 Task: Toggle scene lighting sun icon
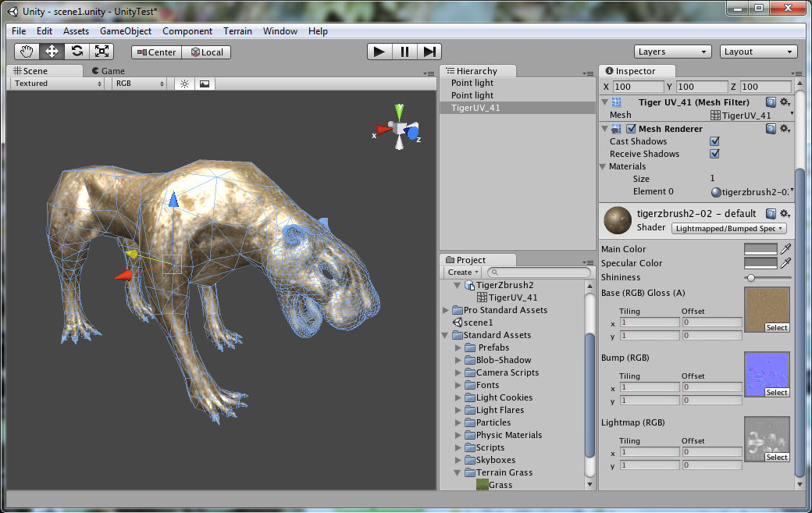[x=184, y=84]
